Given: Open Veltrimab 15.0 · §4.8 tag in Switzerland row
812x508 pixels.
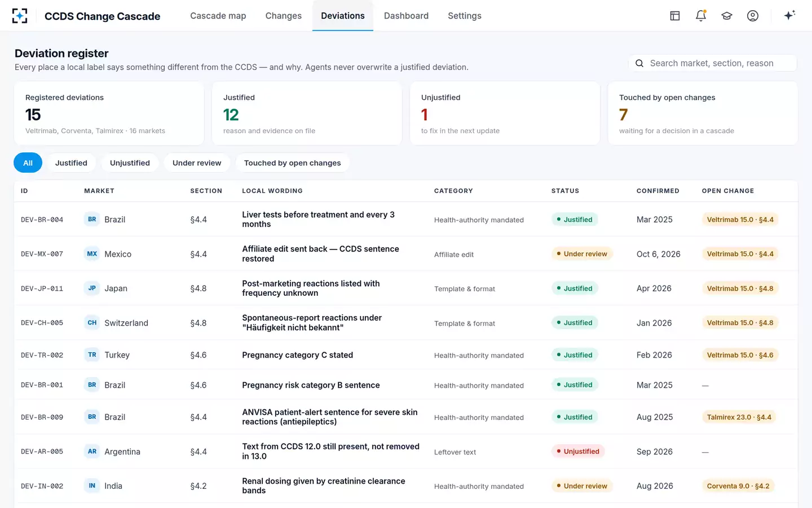Looking at the screenshot, I should [740, 323].
